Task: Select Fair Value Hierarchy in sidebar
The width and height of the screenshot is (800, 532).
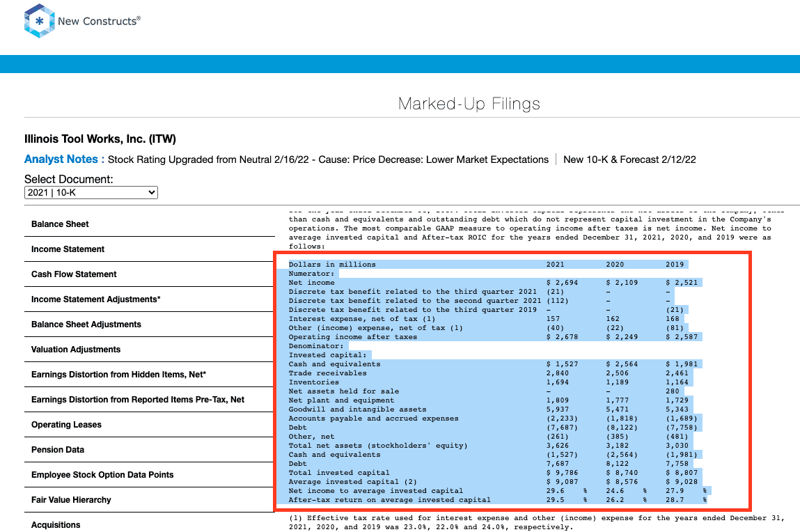Action: (x=71, y=499)
